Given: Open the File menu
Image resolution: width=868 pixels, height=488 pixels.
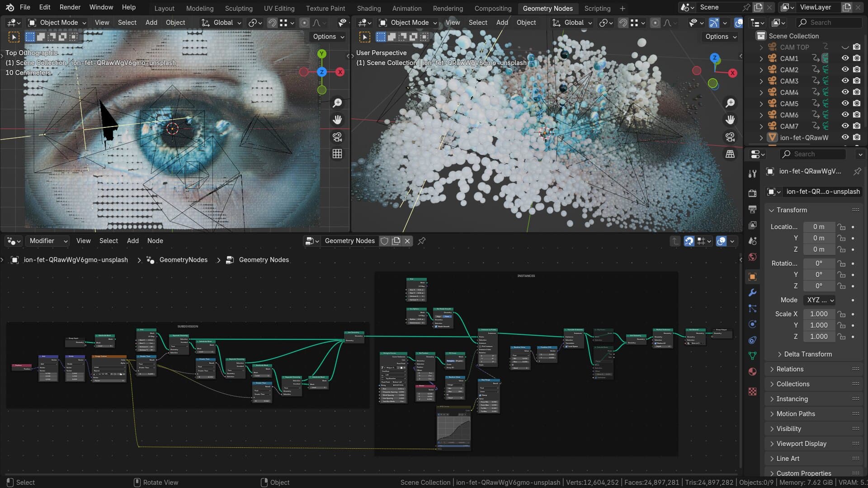Looking at the screenshot, I should [x=25, y=7].
